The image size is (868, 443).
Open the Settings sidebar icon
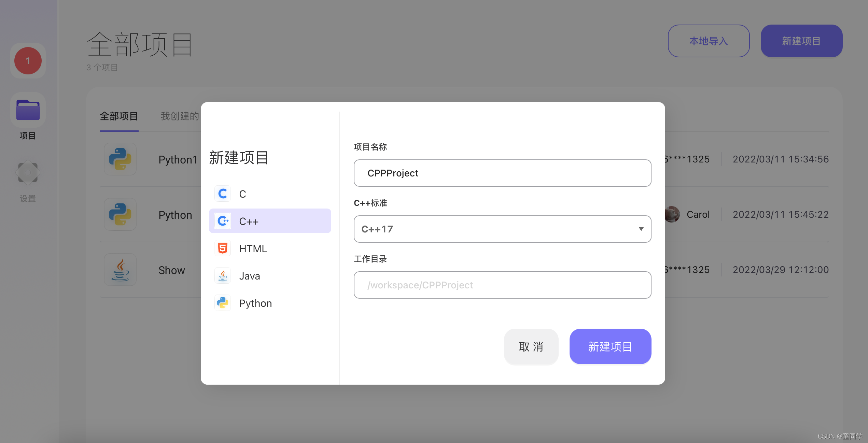[x=28, y=173]
